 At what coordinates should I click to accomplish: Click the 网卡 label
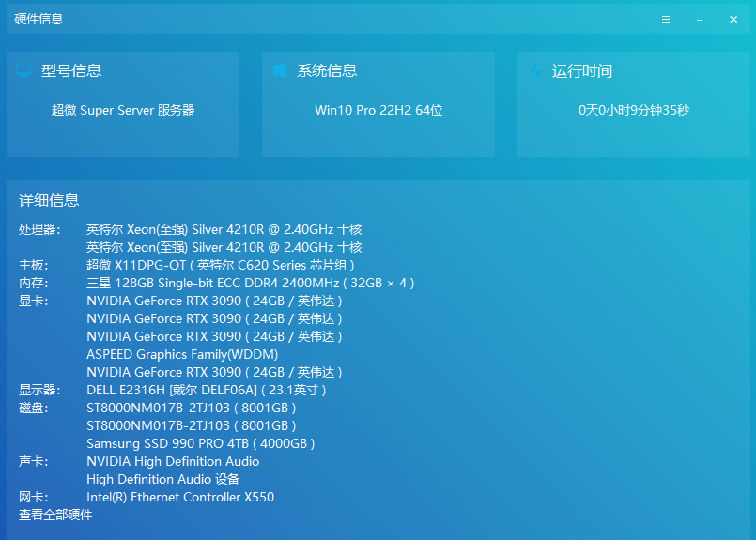point(33,497)
